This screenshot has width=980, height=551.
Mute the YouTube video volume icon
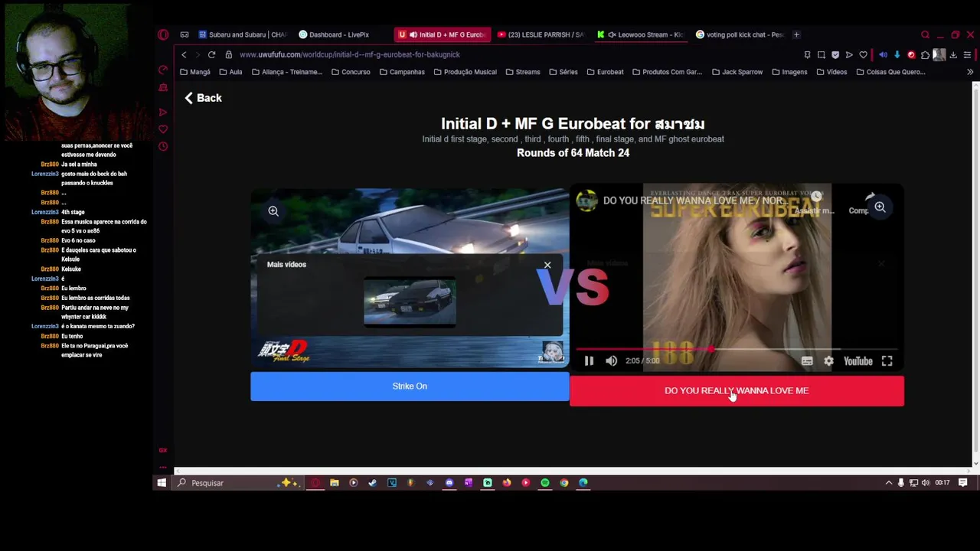tap(611, 361)
